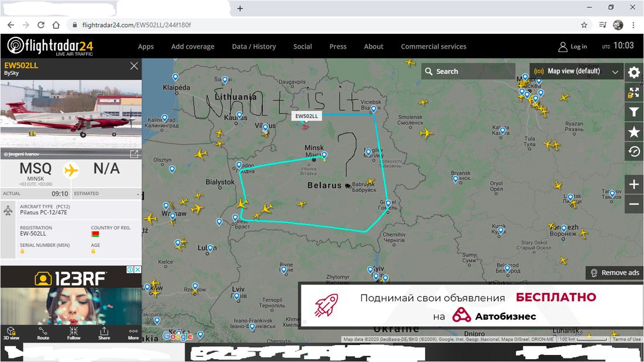Open bookmarks star icon on map sidebar
Viewport: 644px width, 362px height.
633,132
